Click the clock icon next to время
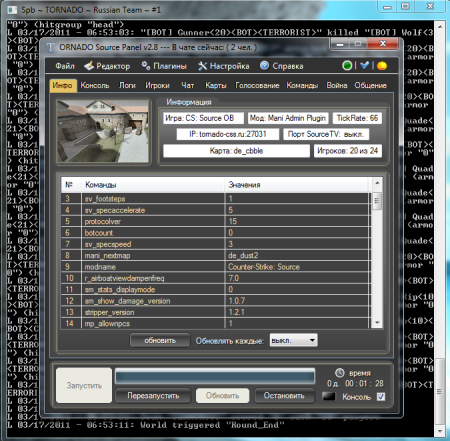This screenshot has height=441, width=450. tap(339, 373)
